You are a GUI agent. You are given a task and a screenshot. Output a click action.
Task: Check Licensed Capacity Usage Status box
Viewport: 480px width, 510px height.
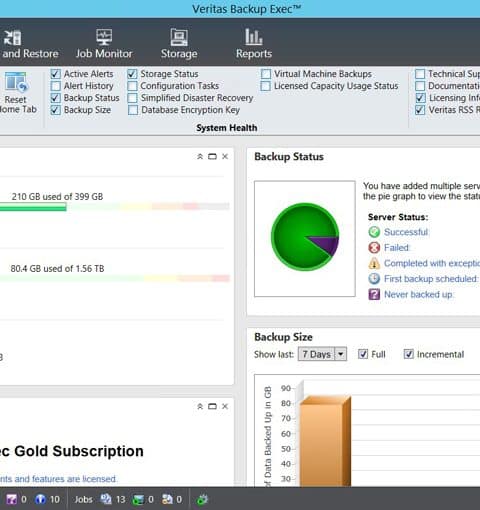[x=265, y=86]
